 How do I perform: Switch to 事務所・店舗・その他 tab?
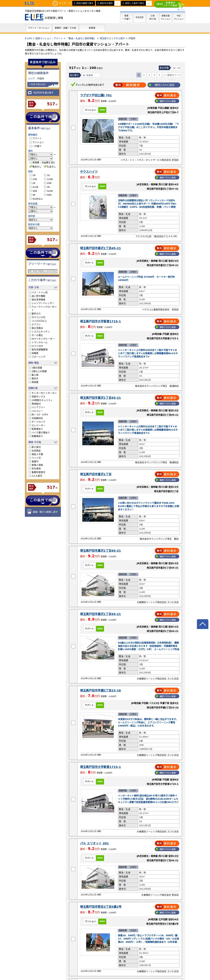pyautogui.click(x=65, y=28)
